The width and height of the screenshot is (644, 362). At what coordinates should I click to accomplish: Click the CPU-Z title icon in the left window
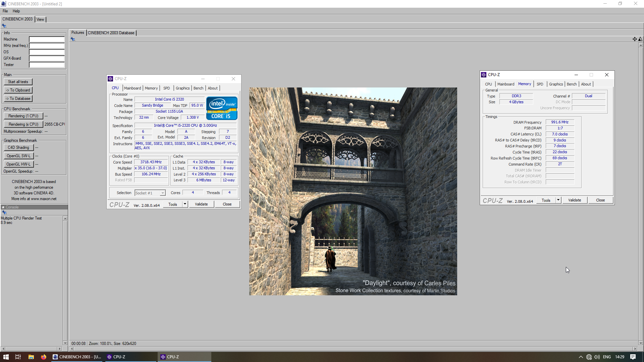point(110,79)
